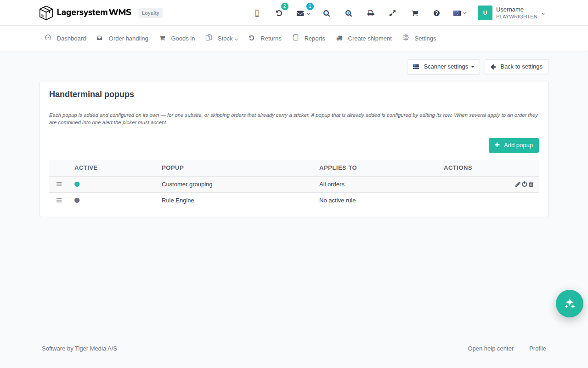
Task: Click the question mark help icon
Action: [x=437, y=13]
